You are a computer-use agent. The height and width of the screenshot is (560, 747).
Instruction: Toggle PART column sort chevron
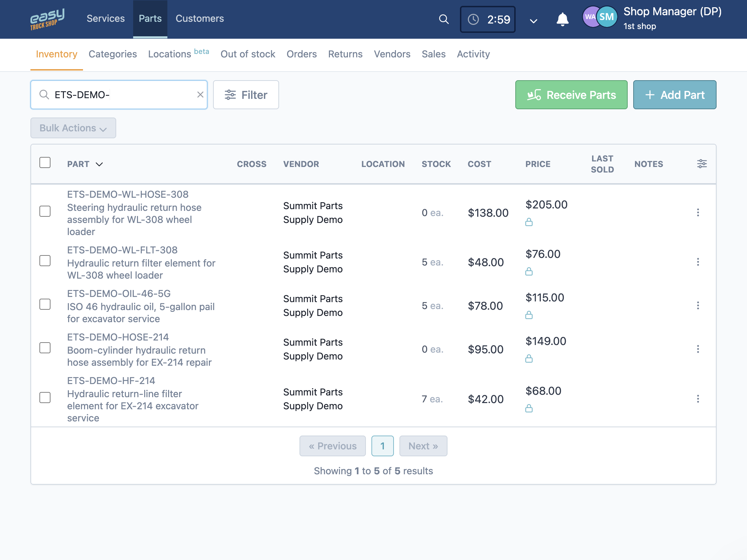[99, 164]
